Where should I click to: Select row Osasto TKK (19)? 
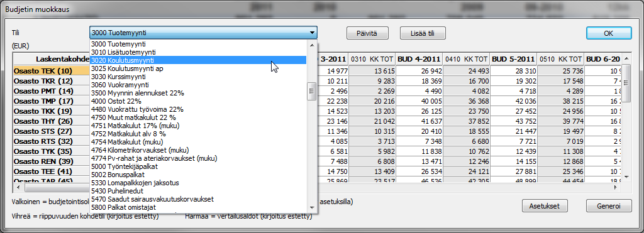(52, 111)
